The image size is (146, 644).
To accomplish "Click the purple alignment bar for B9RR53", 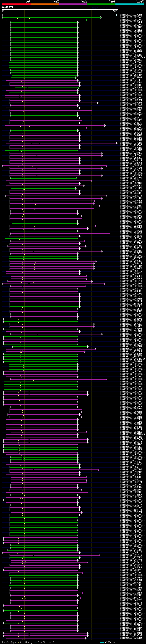I will click(55, 125).
